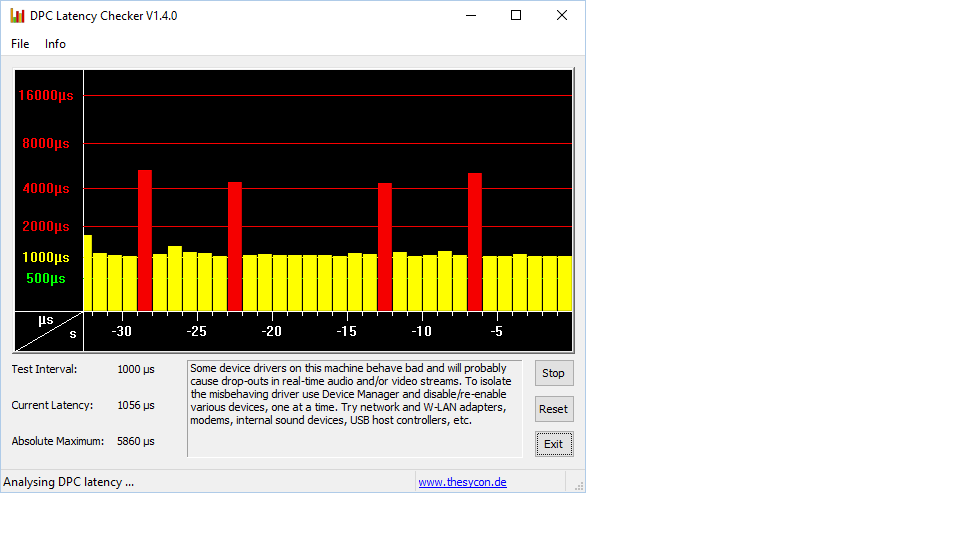
Task: Click the Stop button
Action: pos(553,373)
